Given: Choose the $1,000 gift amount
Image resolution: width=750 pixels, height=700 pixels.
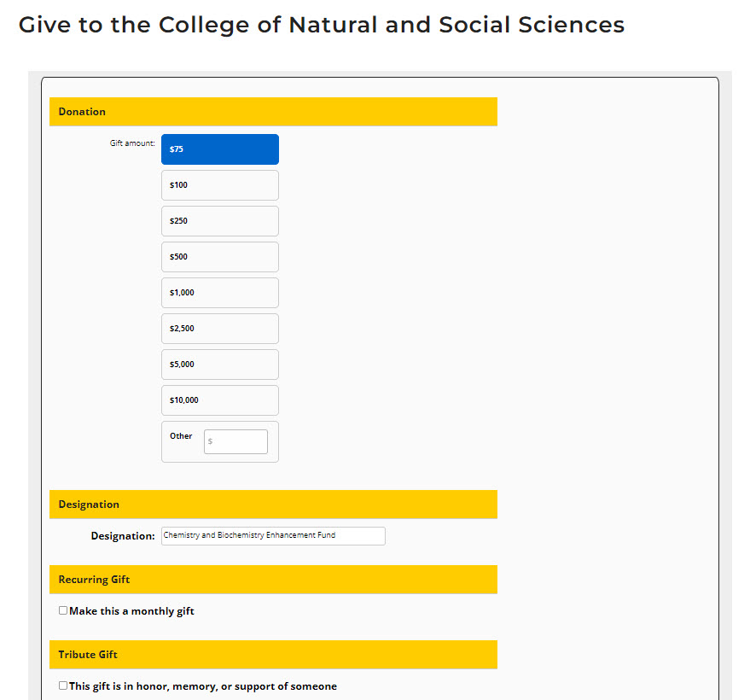Looking at the screenshot, I should pyautogui.click(x=219, y=293).
